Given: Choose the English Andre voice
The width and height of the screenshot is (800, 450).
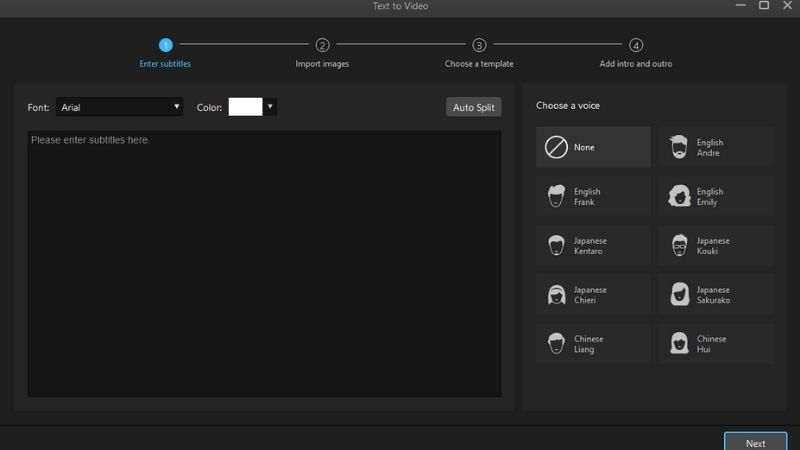Looking at the screenshot, I should click(x=716, y=147).
